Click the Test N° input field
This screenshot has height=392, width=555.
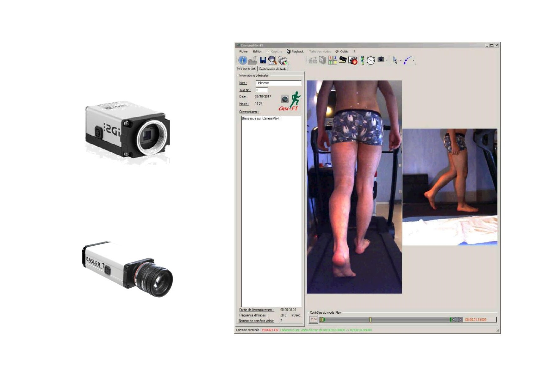(x=262, y=90)
